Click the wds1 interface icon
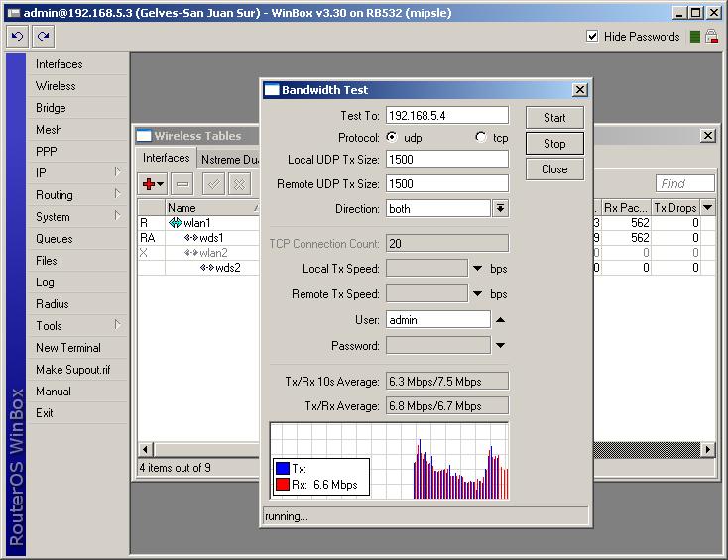The image size is (728, 560). pyautogui.click(x=191, y=238)
